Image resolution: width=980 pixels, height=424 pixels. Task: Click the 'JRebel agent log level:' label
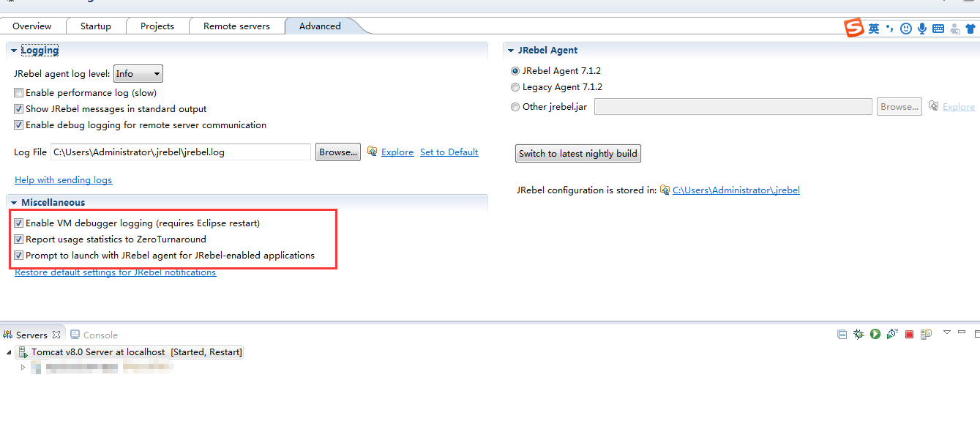62,74
